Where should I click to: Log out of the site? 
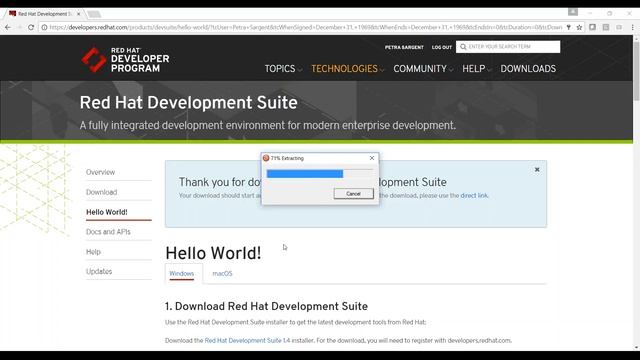click(x=442, y=47)
